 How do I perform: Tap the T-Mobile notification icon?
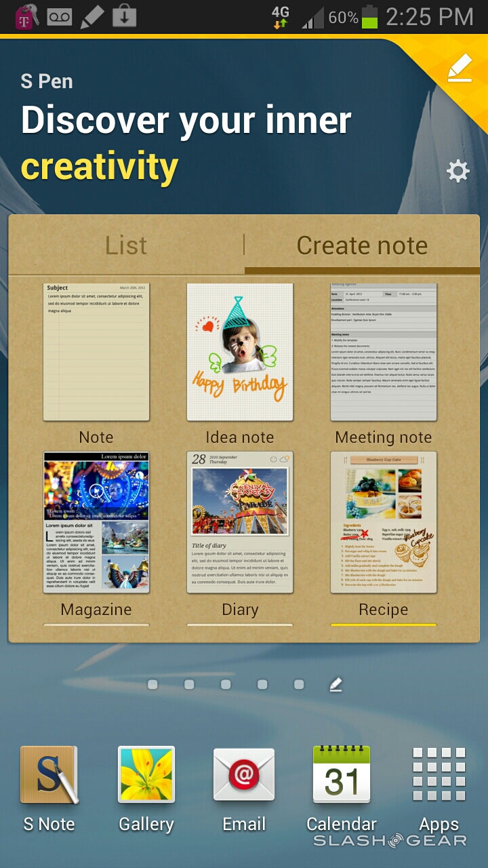click(26, 17)
